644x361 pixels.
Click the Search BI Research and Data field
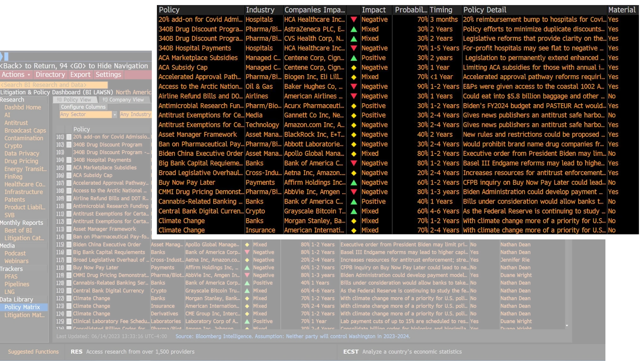pos(54,85)
